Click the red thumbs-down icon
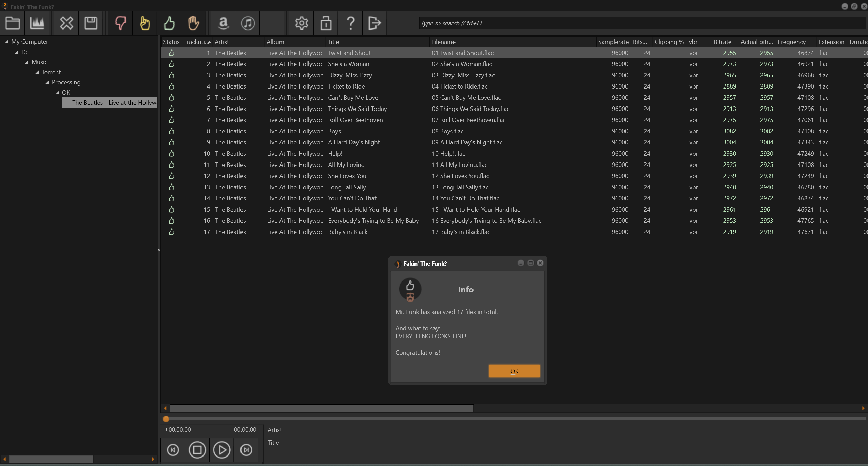The height and width of the screenshot is (466, 868). click(120, 23)
